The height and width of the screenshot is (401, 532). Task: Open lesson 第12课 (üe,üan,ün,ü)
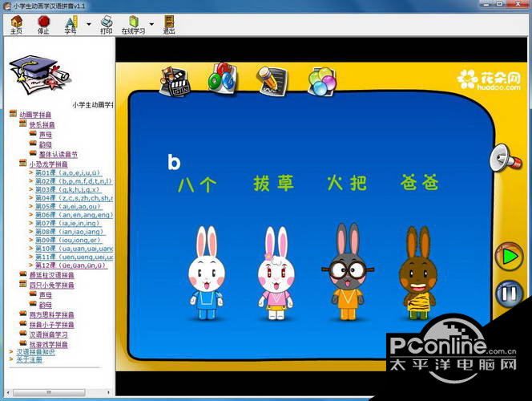point(71,265)
